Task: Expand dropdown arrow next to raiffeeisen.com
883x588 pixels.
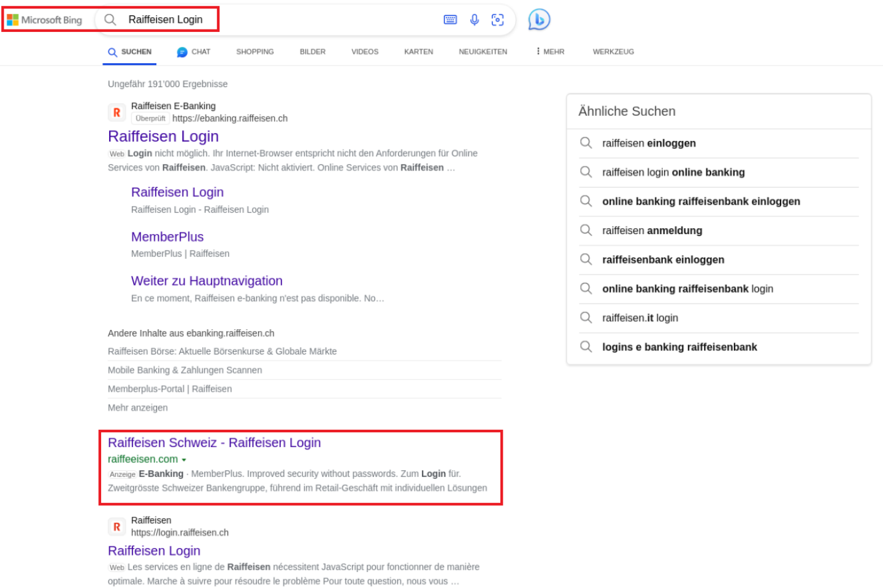Action: [x=184, y=460]
